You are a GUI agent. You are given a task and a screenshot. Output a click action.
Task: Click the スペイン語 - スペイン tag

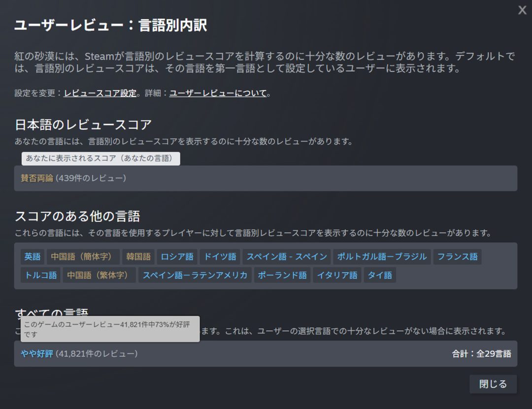[287, 257]
